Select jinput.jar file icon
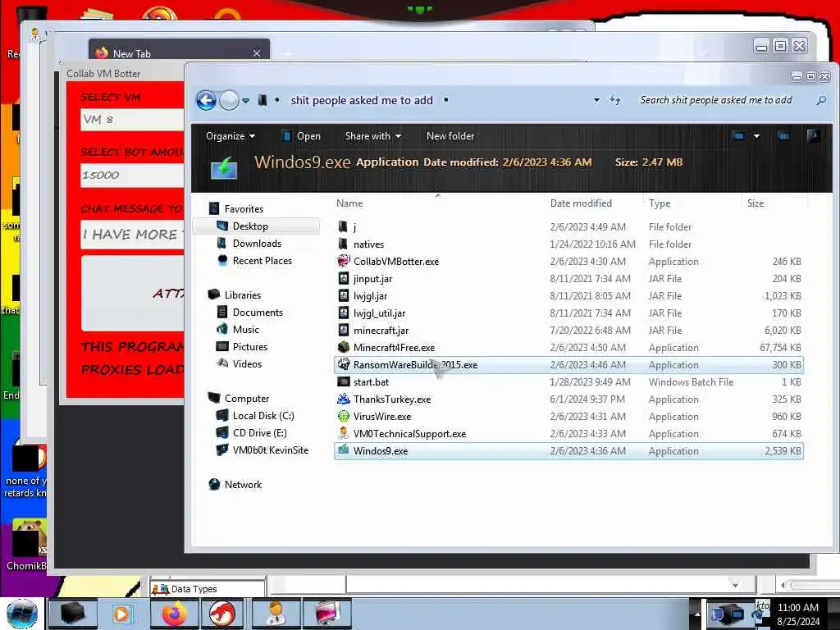 point(343,278)
